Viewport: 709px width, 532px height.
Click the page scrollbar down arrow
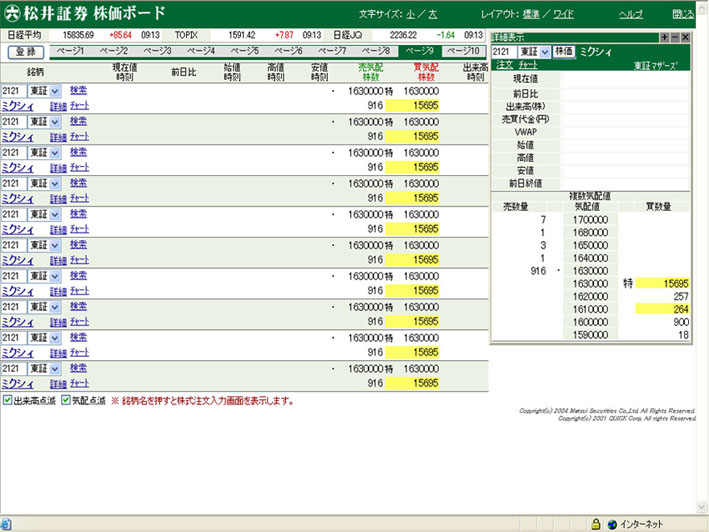[702, 507]
